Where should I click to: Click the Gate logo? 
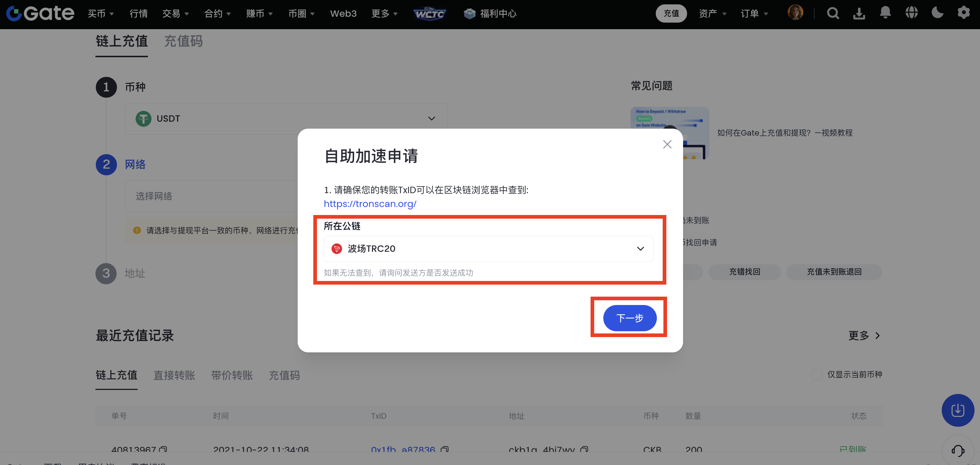[x=40, y=14]
